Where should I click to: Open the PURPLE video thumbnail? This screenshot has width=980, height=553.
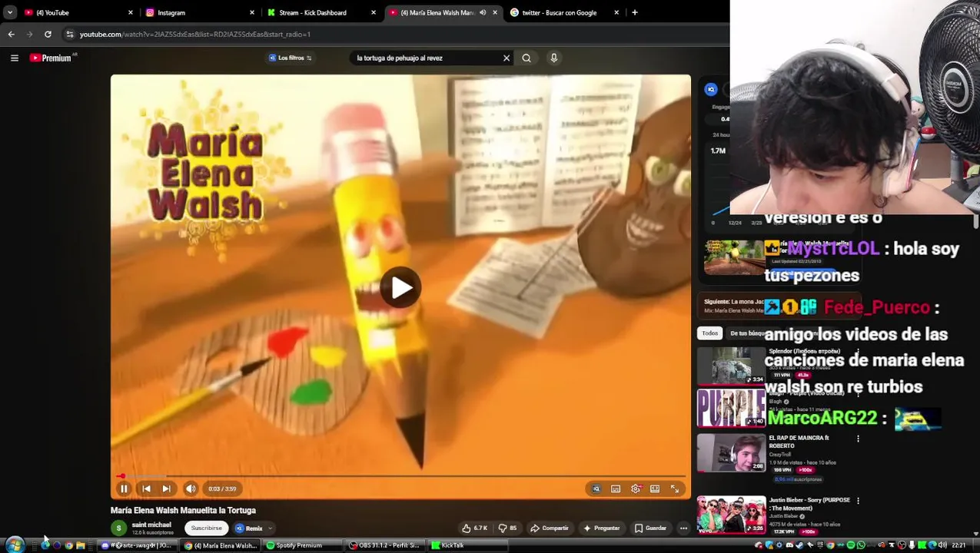(731, 408)
